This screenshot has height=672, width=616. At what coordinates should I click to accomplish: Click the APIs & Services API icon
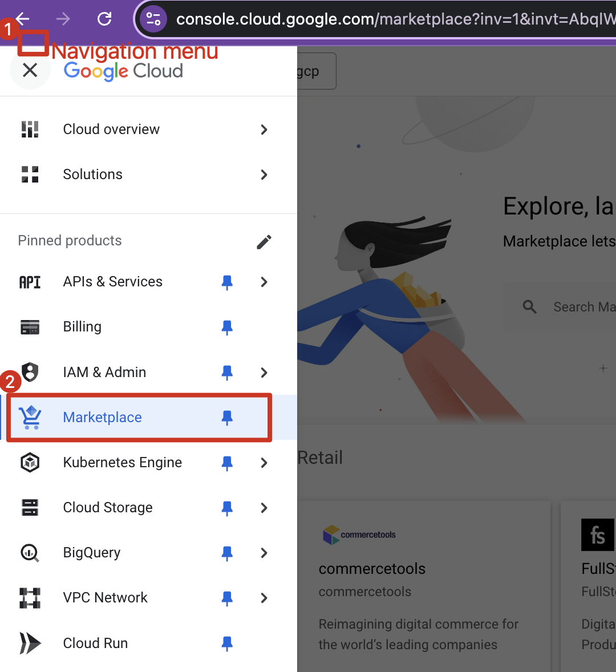click(x=30, y=282)
